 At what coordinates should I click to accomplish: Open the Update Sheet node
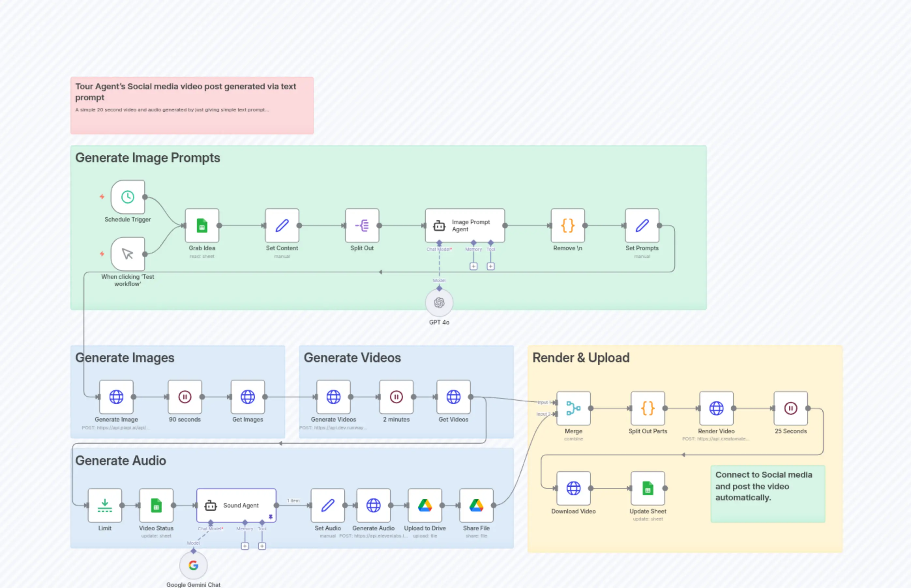click(x=648, y=488)
